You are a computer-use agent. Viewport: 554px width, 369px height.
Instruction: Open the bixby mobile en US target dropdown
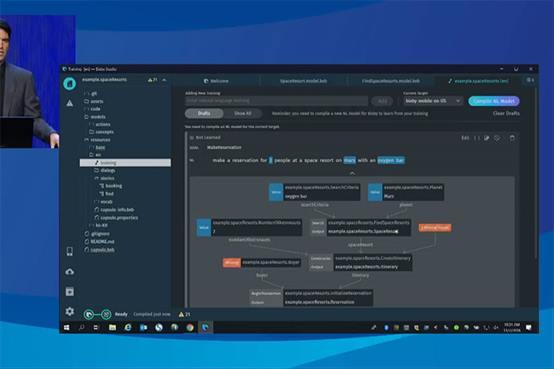pyautogui.click(x=432, y=101)
